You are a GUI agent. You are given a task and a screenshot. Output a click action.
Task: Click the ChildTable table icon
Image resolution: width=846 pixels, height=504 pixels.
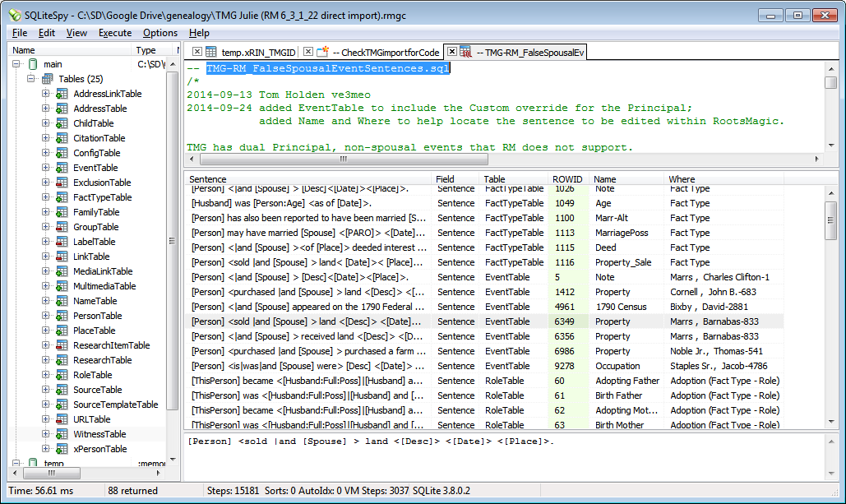[x=62, y=123]
